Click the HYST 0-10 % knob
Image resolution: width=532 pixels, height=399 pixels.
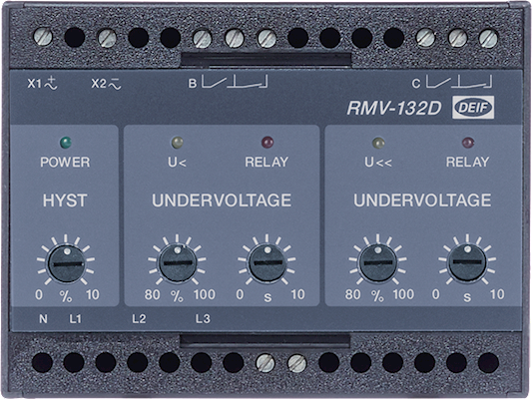pyautogui.click(x=66, y=263)
